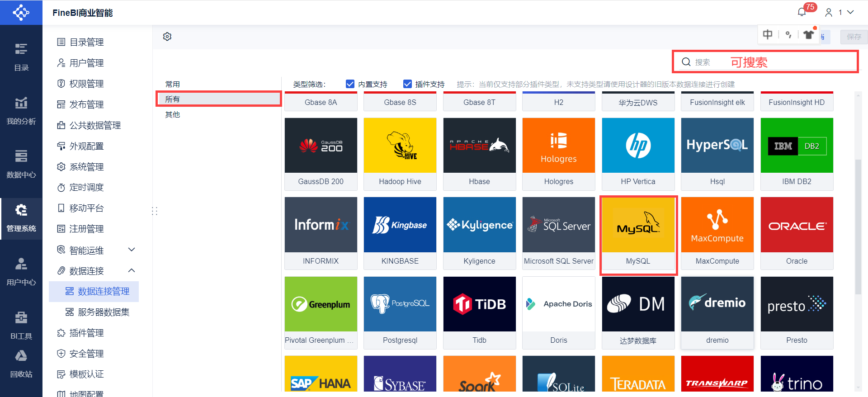Uncheck the 插件支持 filter checkbox

407,84
